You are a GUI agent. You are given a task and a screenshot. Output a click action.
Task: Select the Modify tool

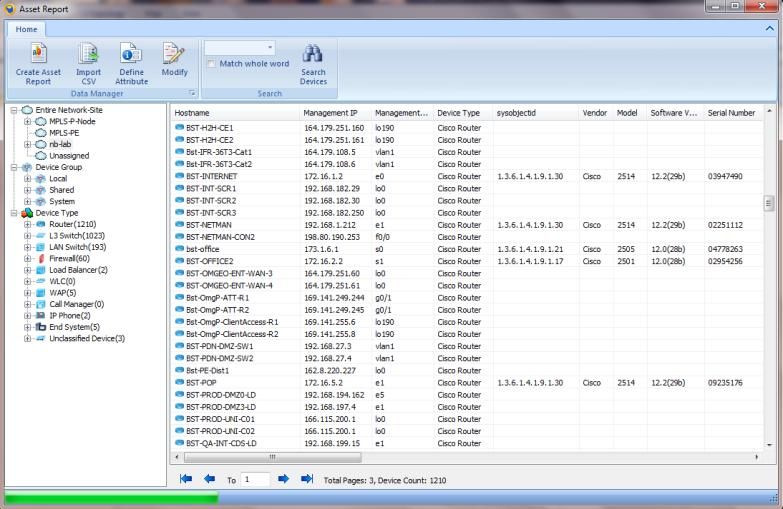tap(174, 60)
